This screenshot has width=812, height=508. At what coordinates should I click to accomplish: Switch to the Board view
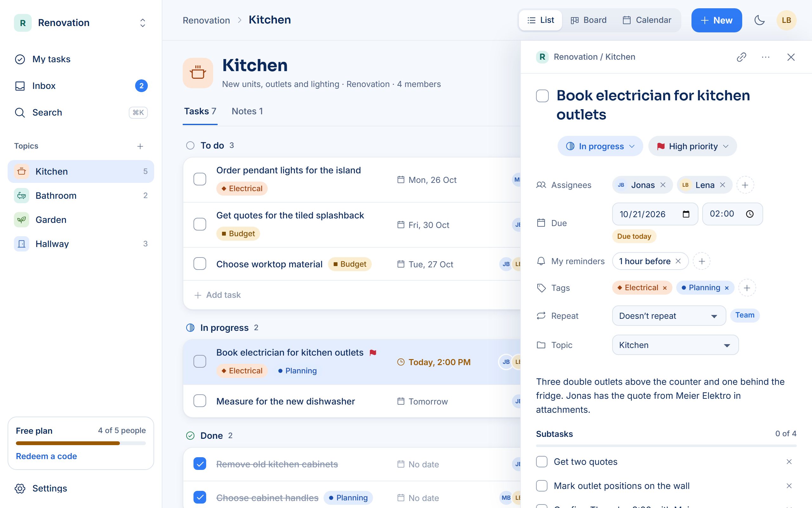588,20
